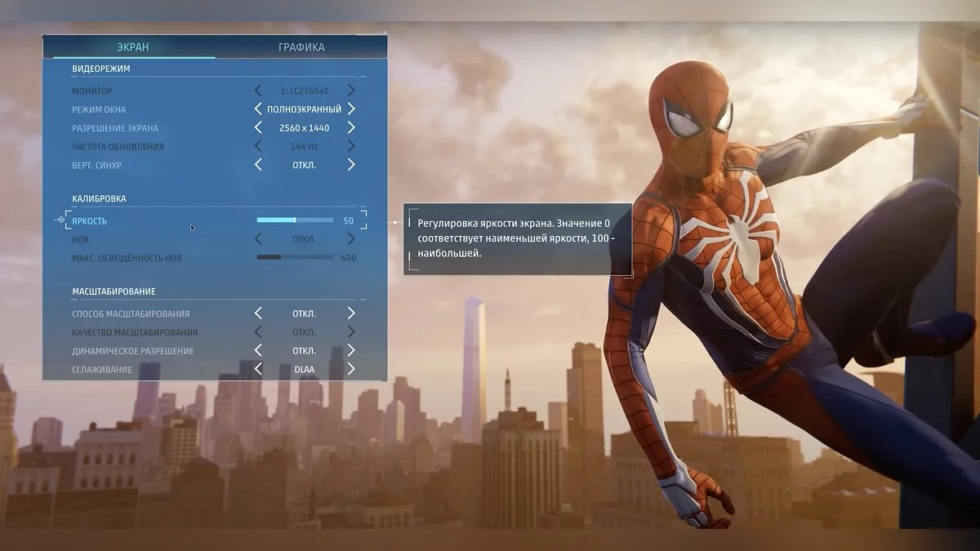Adjust the ЯРКОСТЬ brightness slider

pos(295,220)
